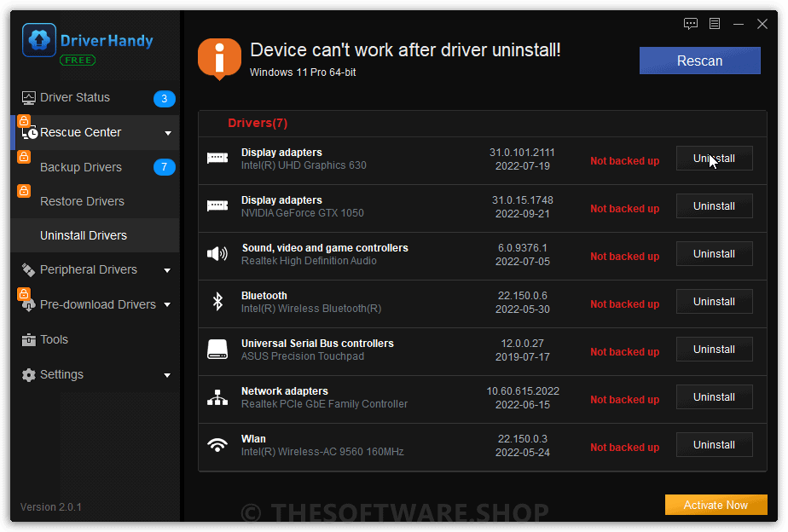Open the Tools section

tap(95, 340)
